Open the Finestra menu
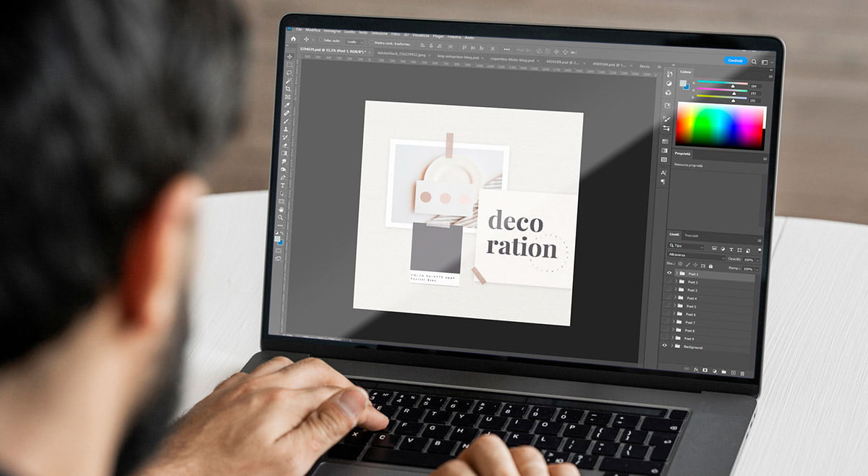This screenshot has width=868, height=476. pyautogui.click(x=454, y=36)
